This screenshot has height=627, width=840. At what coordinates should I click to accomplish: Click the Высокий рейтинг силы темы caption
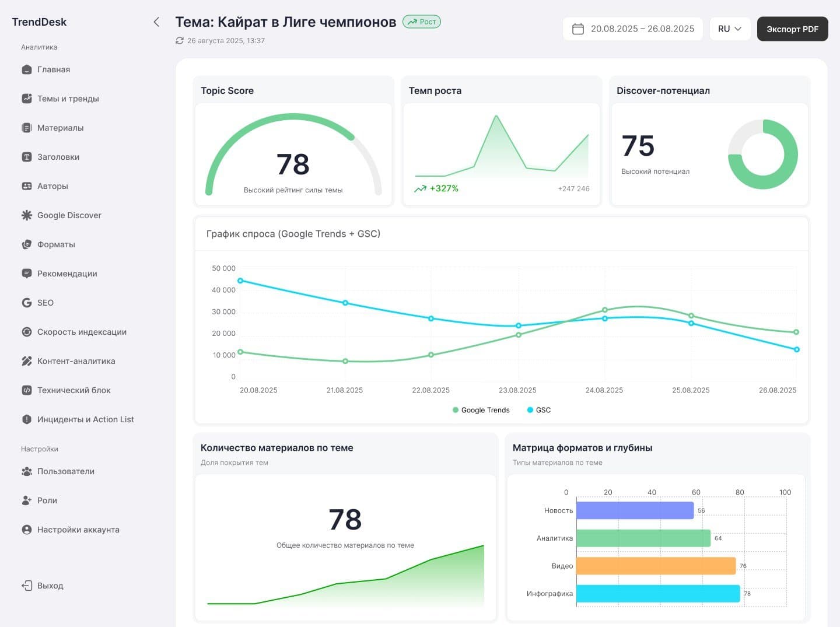[293, 190]
